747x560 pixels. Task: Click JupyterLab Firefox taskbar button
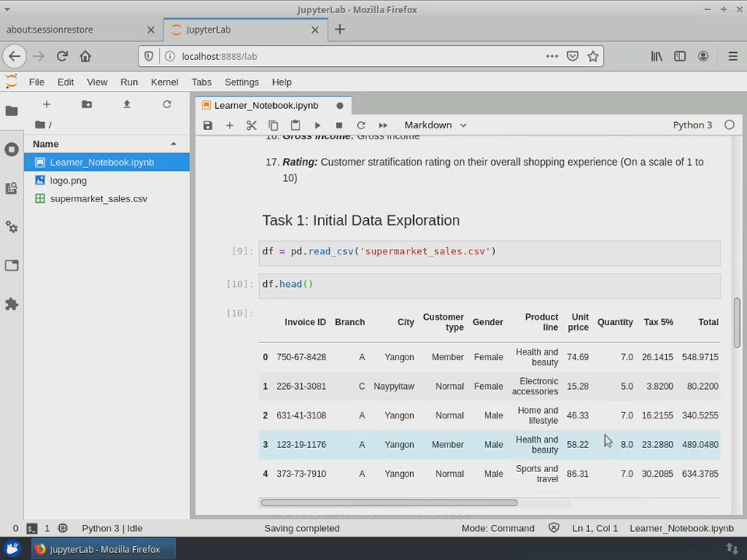tap(103, 549)
